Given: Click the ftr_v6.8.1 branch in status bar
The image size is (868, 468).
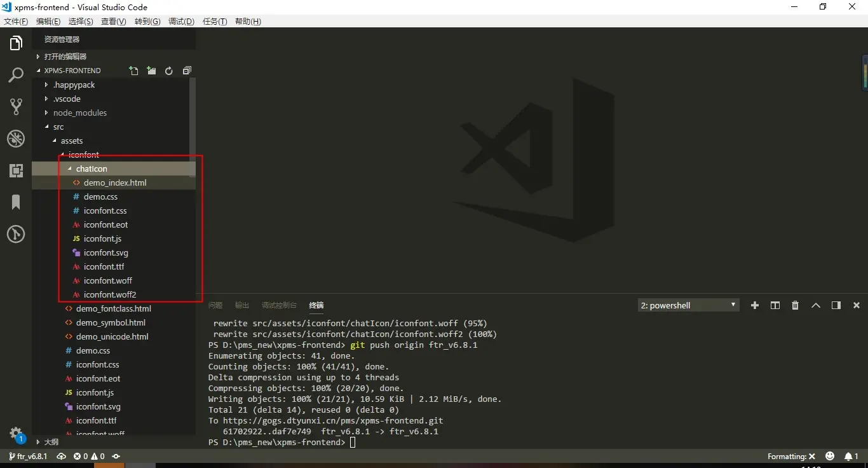Looking at the screenshot, I should 27,457.
